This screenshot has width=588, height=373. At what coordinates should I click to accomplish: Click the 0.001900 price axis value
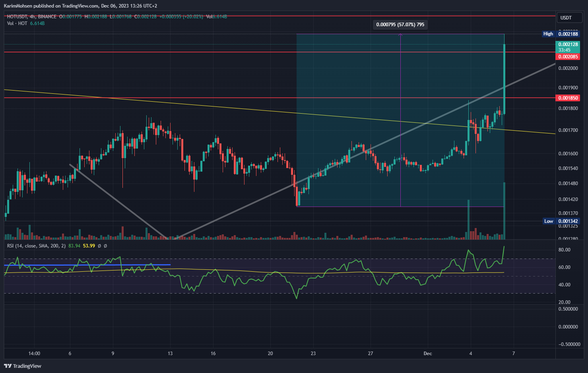(x=568, y=88)
